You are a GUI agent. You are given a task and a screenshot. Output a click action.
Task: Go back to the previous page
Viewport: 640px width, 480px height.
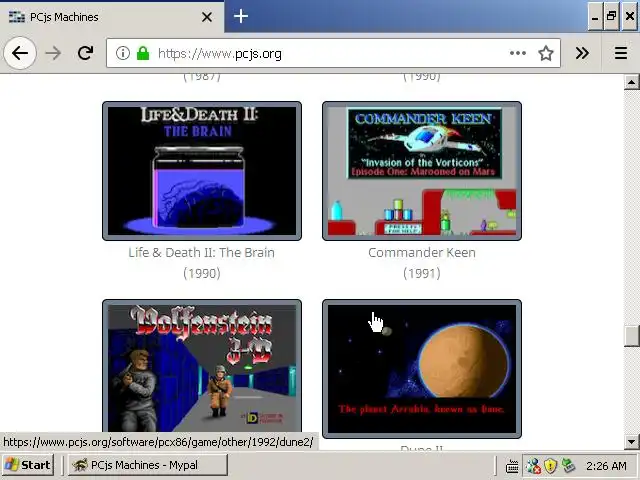(x=20, y=53)
